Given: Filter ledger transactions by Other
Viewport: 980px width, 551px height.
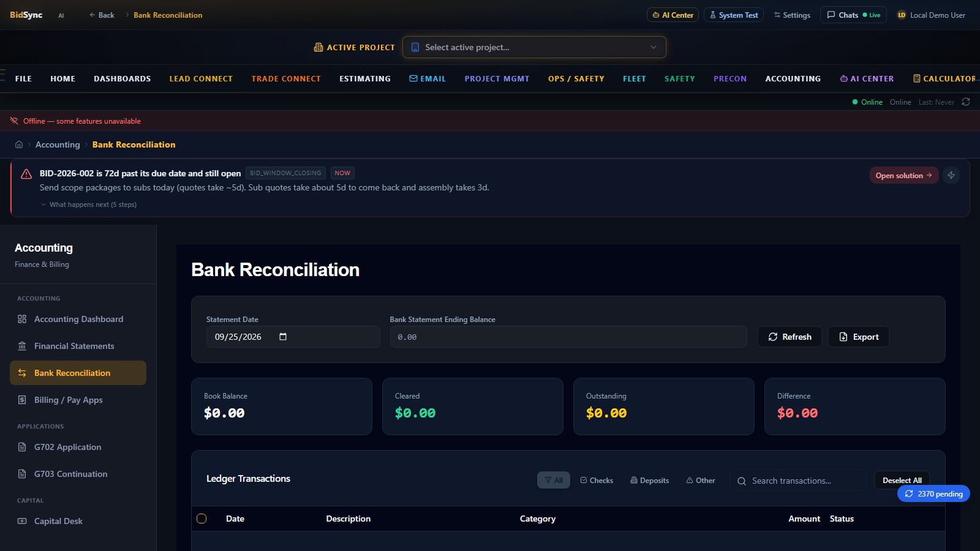Looking at the screenshot, I should 701,480.
